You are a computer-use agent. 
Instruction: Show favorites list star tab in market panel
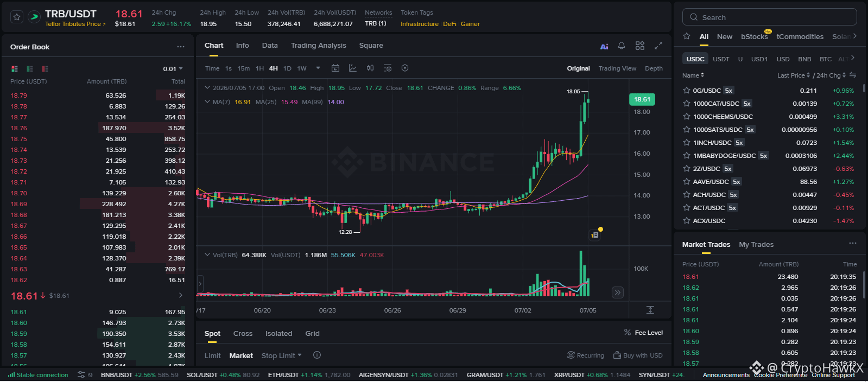click(x=687, y=36)
